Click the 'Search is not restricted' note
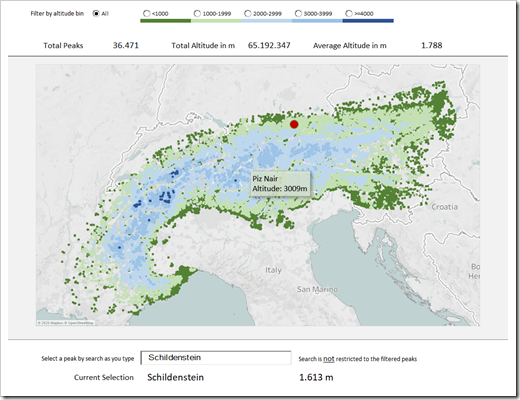 tap(358, 359)
